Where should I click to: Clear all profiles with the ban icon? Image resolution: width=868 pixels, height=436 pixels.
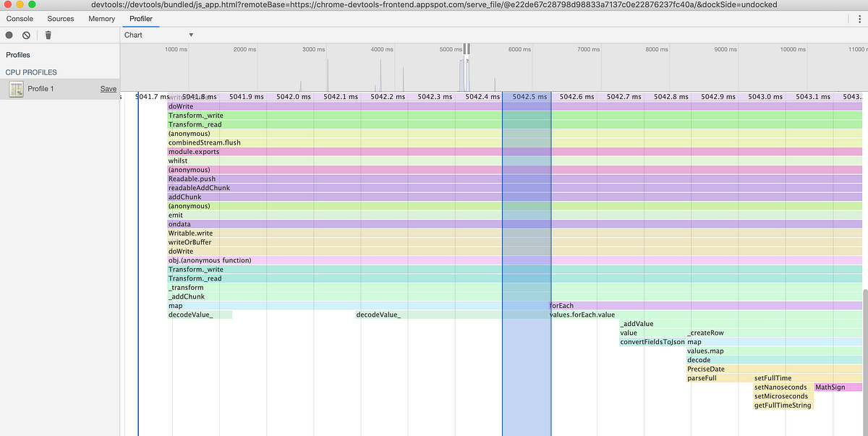pos(26,34)
